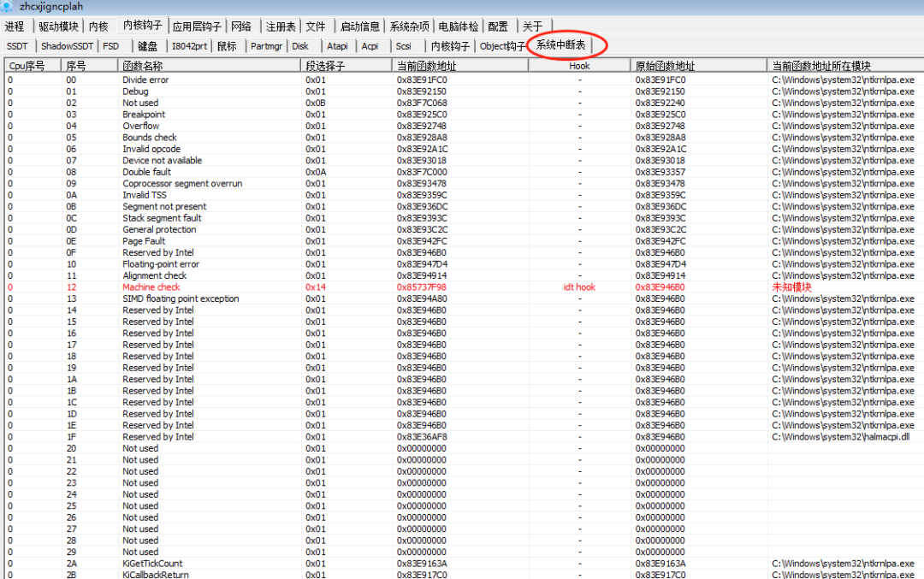
Task: Select the 系统中断表 sub-tab
Action: click(560, 44)
